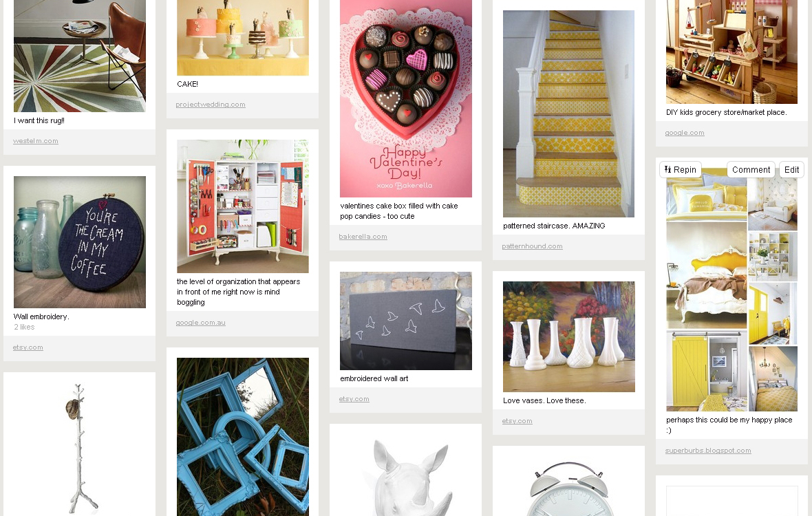Screen dimensions: 812x516
Task: Click the Edit button on hovered pin
Action: click(791, 170)
